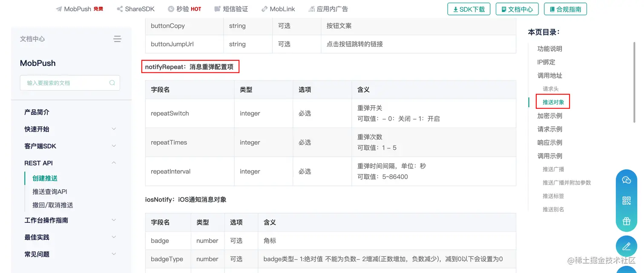
Task: Expand the 客户端SDK section chevron
Action: tap(114, 146)
